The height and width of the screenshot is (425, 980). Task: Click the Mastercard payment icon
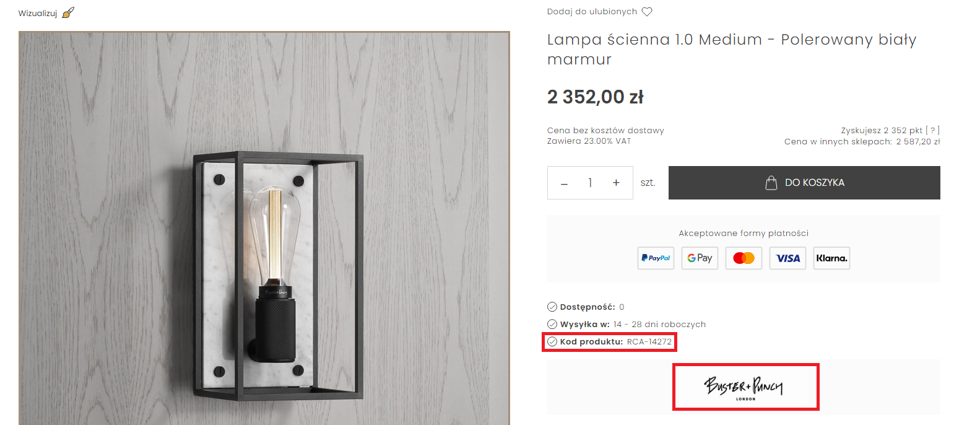(x=744, y=258)
